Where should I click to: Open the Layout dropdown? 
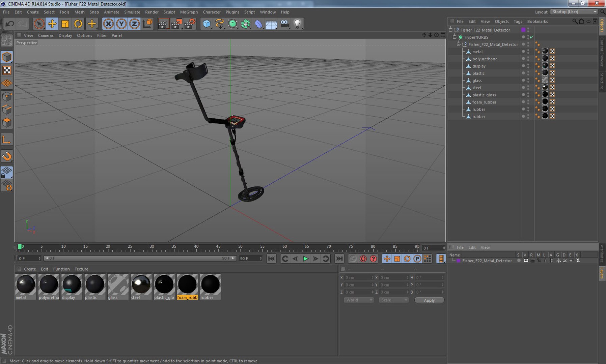click(x=574, y=12)
